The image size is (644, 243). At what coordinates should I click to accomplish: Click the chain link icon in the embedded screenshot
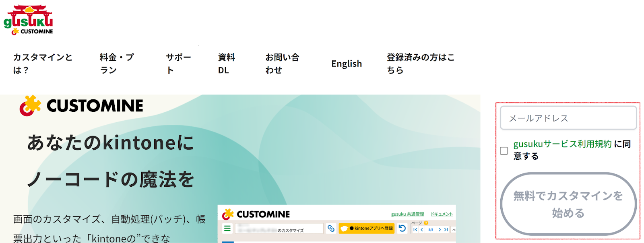(331, 229)
